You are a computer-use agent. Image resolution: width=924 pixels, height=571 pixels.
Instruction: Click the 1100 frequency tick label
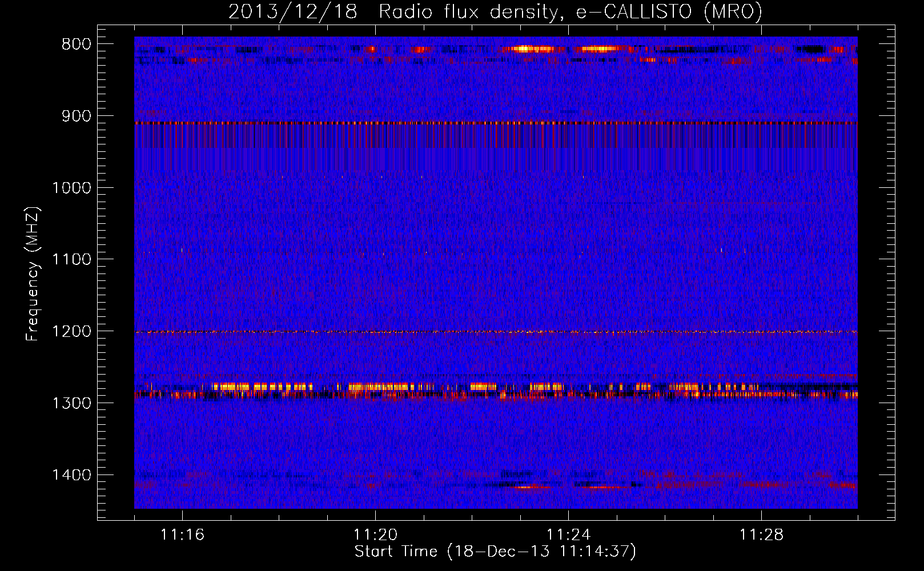[71, 260]
